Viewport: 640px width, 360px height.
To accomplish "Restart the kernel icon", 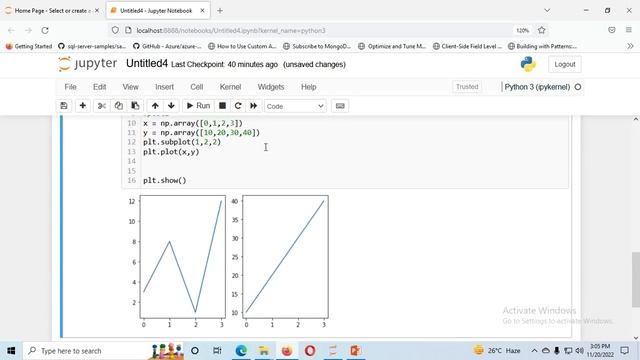I will [238, 106].
